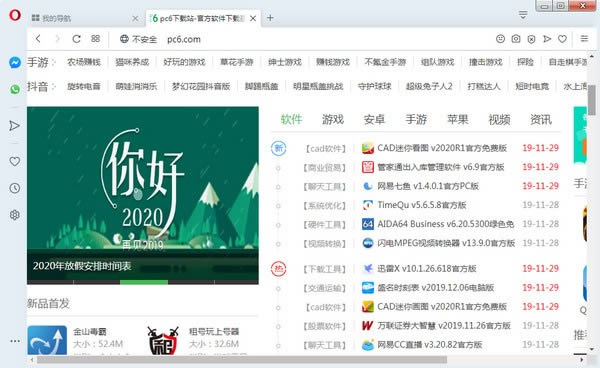
Task: Select the 安卓 category tab
Action: [374, 120]
